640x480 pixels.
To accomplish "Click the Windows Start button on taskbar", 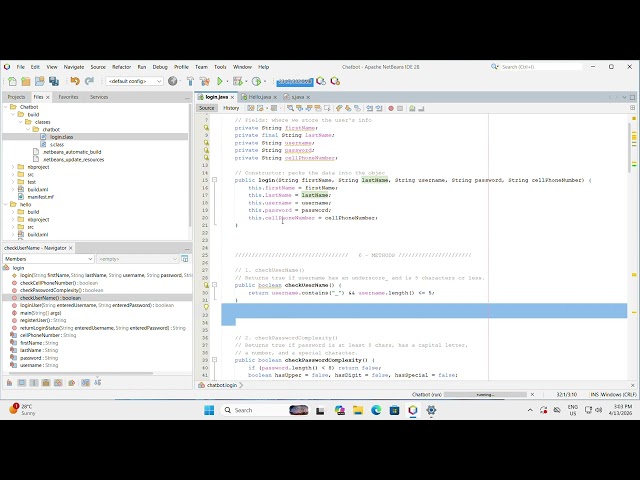I will 209,410.
